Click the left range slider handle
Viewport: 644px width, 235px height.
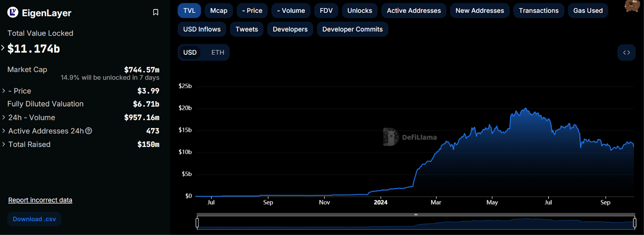(197, 223)
